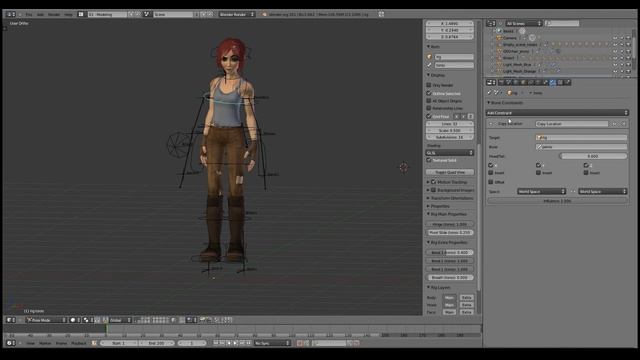Screen dimensions: 640x360
Task: Click the grid Scale value field
Action: pos(450,131)
